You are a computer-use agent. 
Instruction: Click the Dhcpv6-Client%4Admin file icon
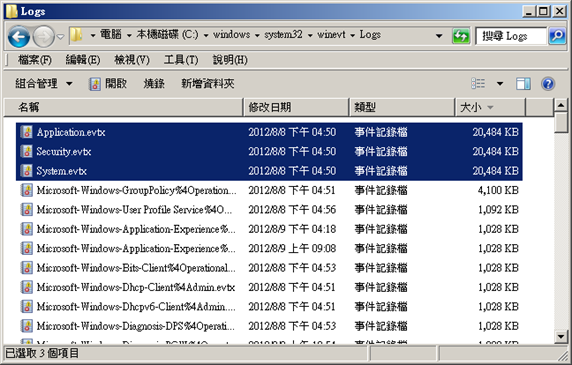pyautogui.click(x=27, y=306)
